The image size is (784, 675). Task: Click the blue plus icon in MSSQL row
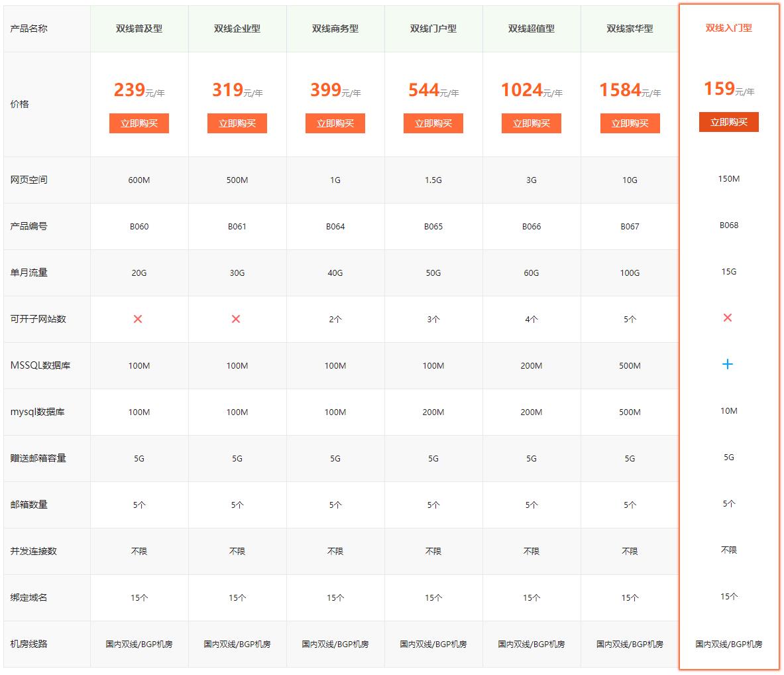tap(728, 364)
